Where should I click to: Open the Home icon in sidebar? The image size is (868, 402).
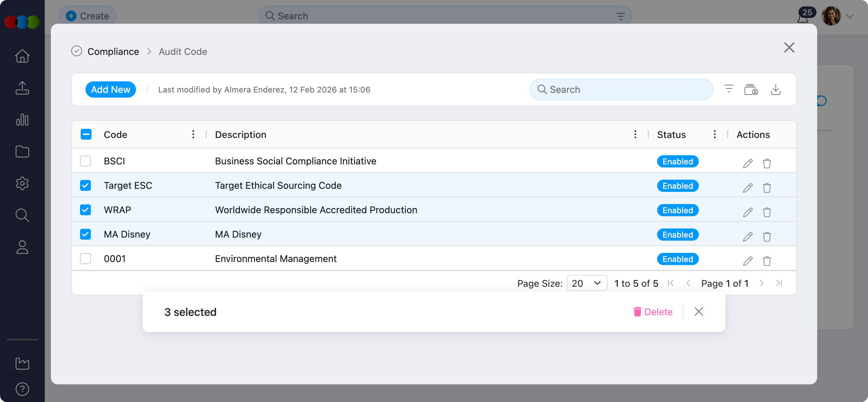click(x=22, y=56)
